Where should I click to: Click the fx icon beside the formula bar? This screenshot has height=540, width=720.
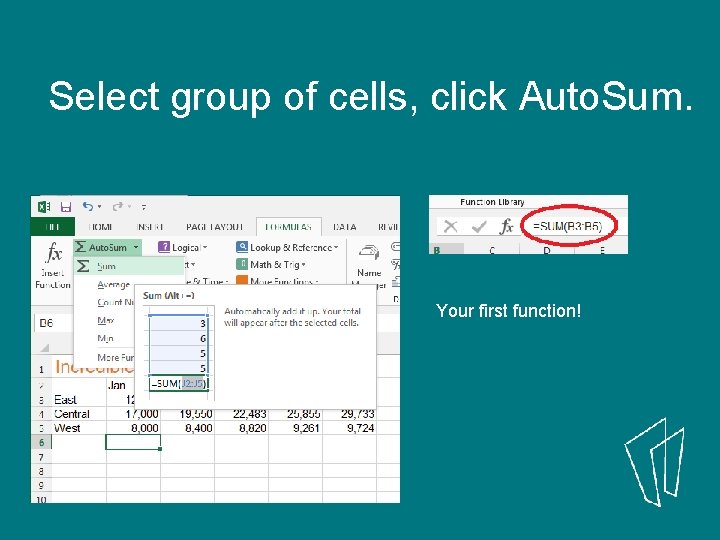(506, 226)
